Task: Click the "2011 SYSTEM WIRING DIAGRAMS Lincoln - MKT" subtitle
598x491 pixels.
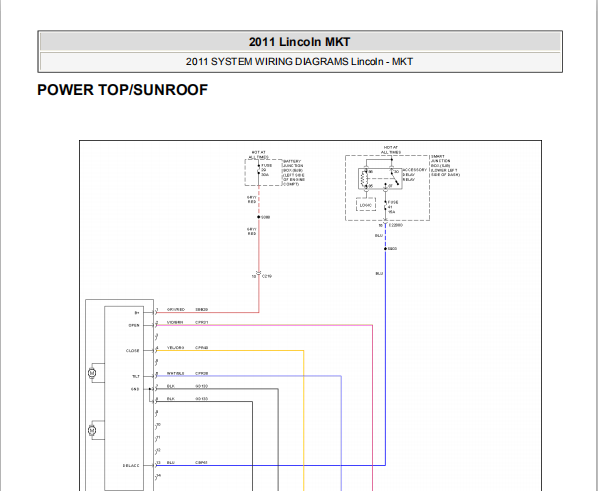Action: click(299, 62)
